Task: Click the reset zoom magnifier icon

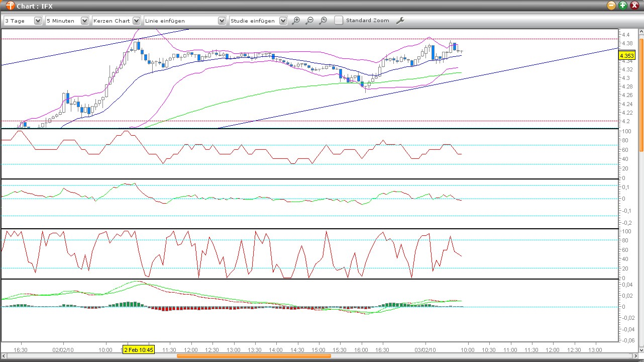Action: click(323, 21)
